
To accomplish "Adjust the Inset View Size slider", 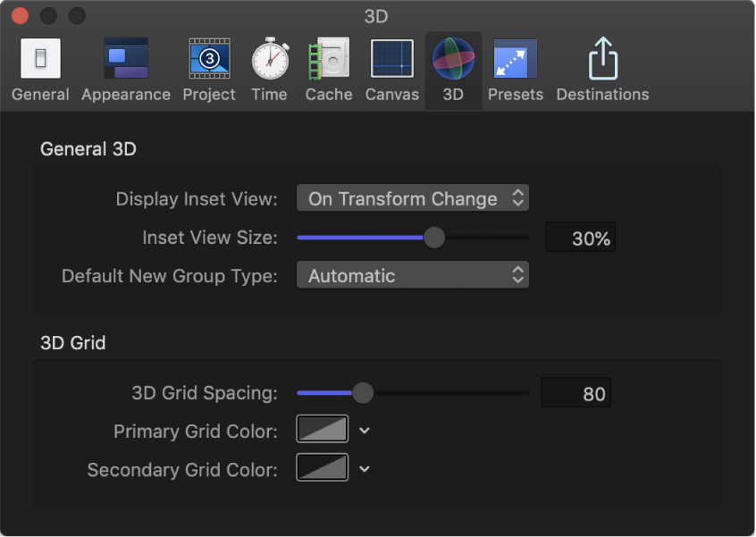I will pyautogui.click(x=434, y=238).
